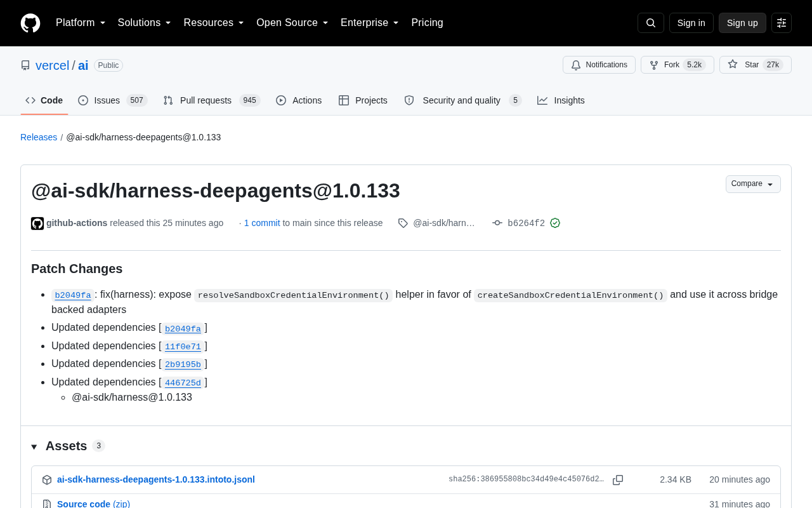
Task: Open the Pull requests tab
Action: coord(212,100)
